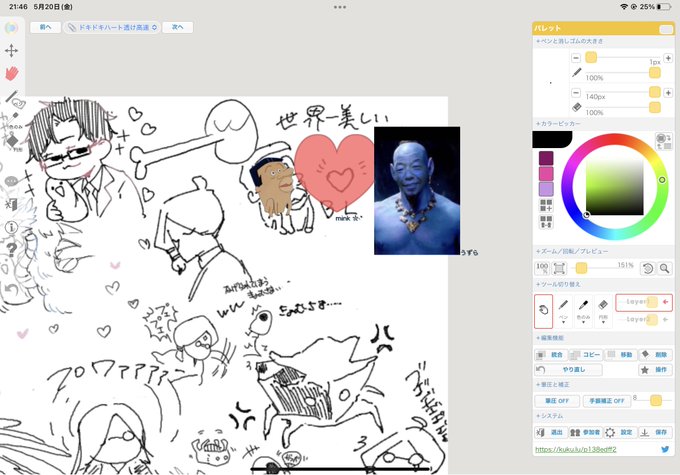Click the 統合 merge layers button
This screenshot has height=475, width=680.
[x=550, y=355]
